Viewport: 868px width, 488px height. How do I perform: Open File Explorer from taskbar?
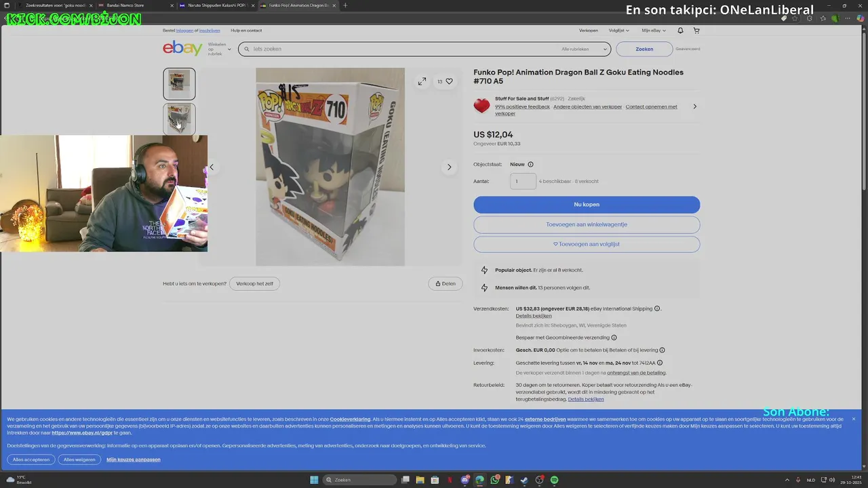tap(420, 480)
